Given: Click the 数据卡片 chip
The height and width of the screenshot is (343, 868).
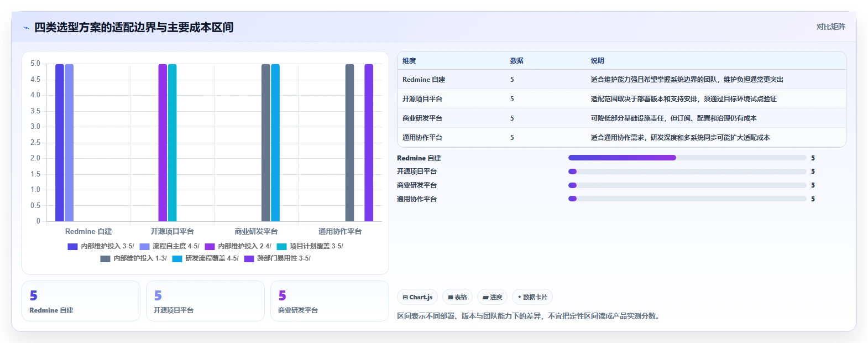Looking at the screenshot, I should (x=532, y=297).
